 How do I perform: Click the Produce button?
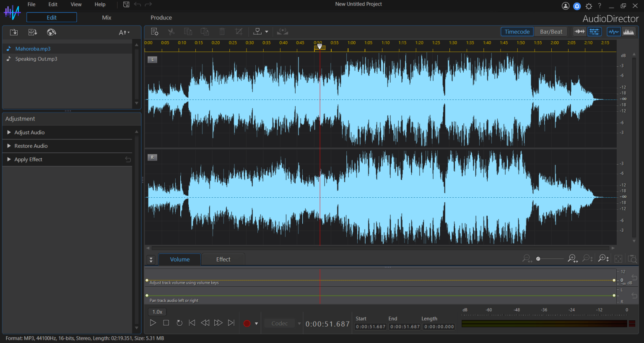(161, 18)
